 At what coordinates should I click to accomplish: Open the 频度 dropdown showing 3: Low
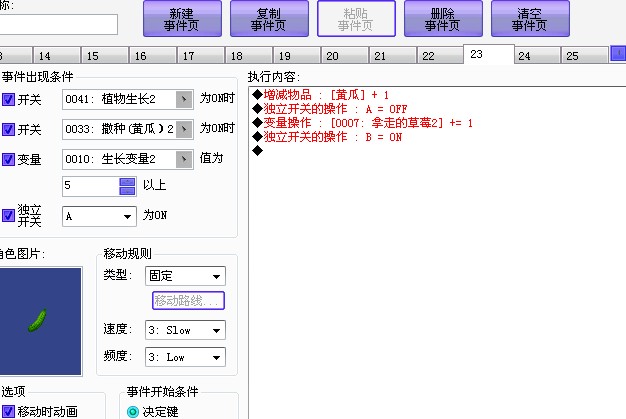click(185, 357)
